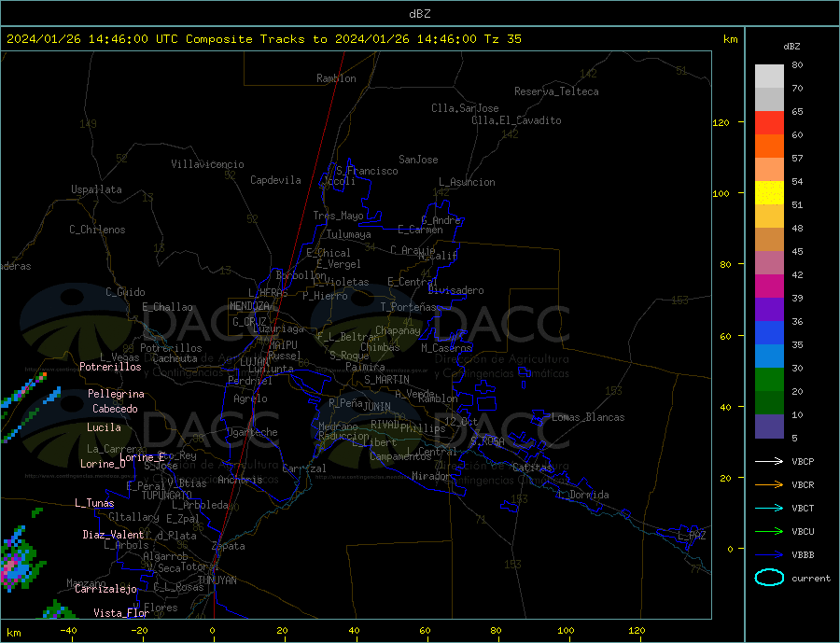The image size is (840, 643).
Task: Click the TUNUYAN label
Action: click(217, 580)
